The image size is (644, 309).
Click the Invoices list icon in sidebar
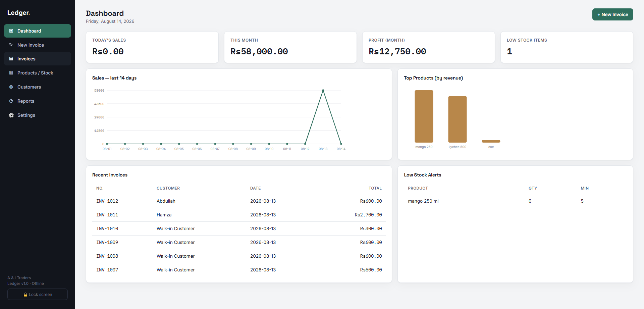point(11,59)
